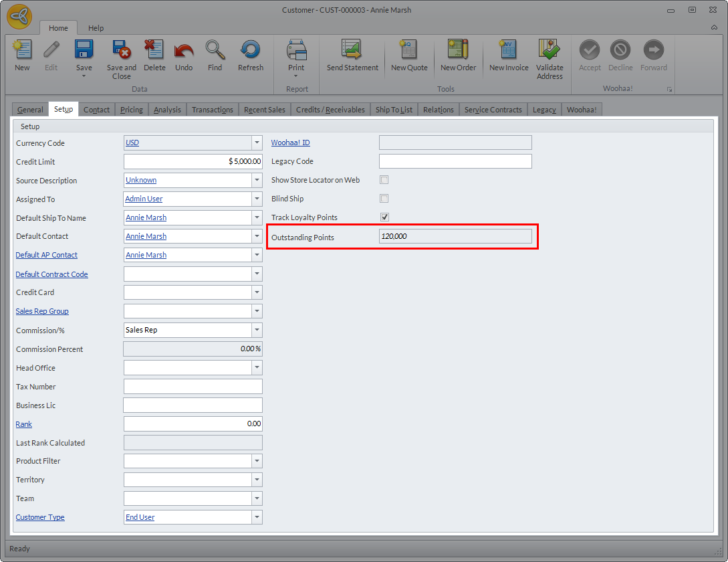
Task: Untick Track Loyalty Points checkbox
Action: [x=384, y=217]
